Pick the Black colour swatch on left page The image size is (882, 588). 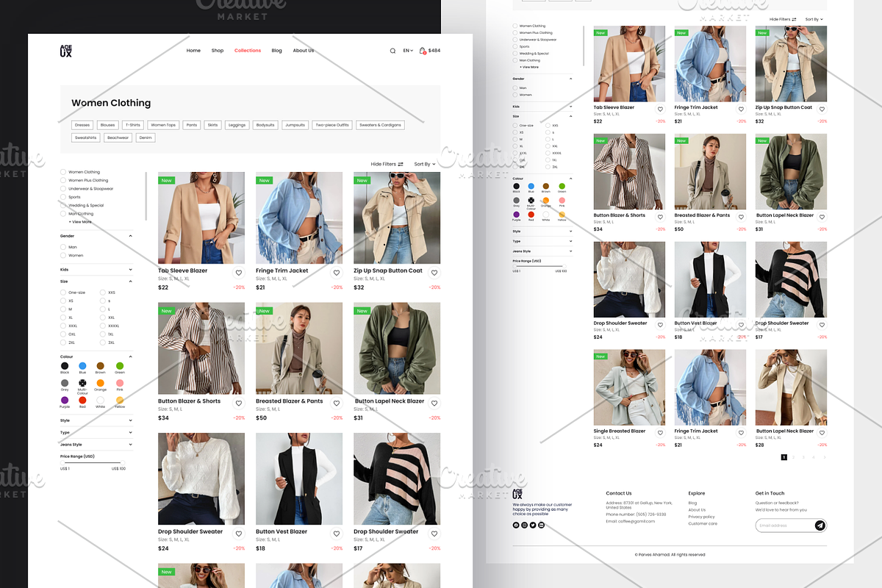click(x=65, y=366)
